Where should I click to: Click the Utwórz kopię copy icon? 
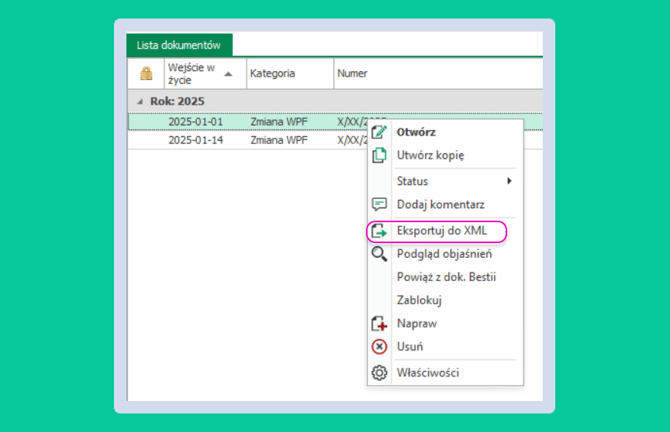379,155
